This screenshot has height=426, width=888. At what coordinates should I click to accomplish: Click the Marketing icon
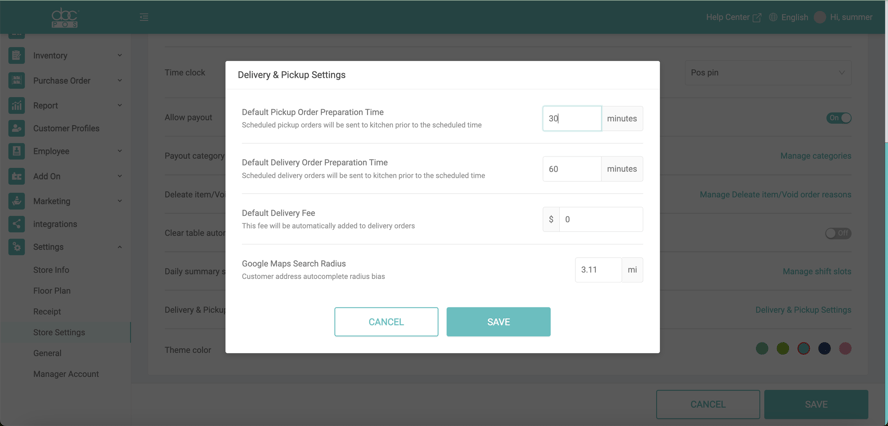[16, 201]
